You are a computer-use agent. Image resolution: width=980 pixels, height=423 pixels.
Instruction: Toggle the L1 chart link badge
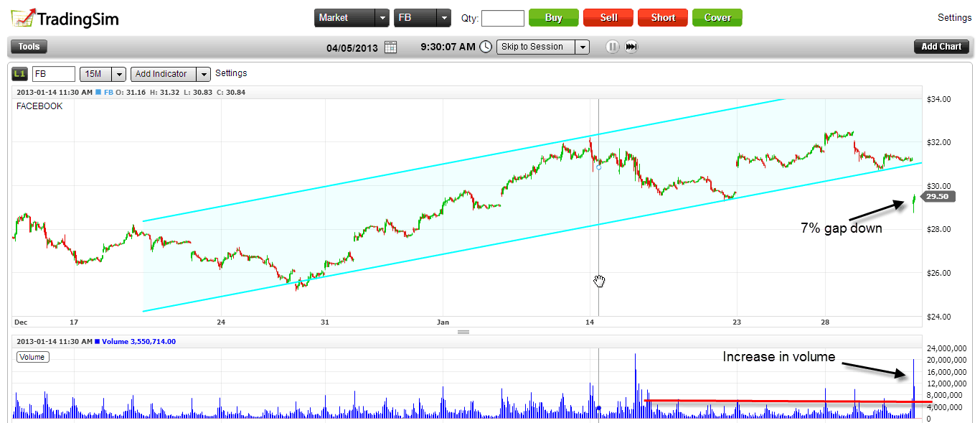pos(20,73)
